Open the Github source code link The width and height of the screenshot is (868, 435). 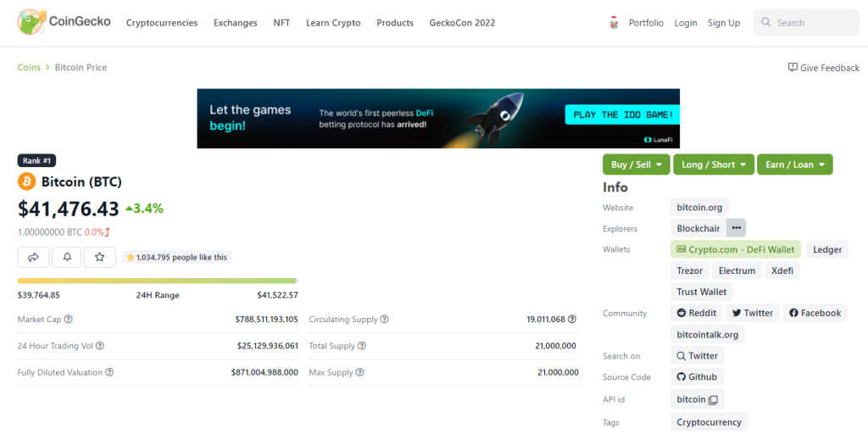tap(697, 376)
